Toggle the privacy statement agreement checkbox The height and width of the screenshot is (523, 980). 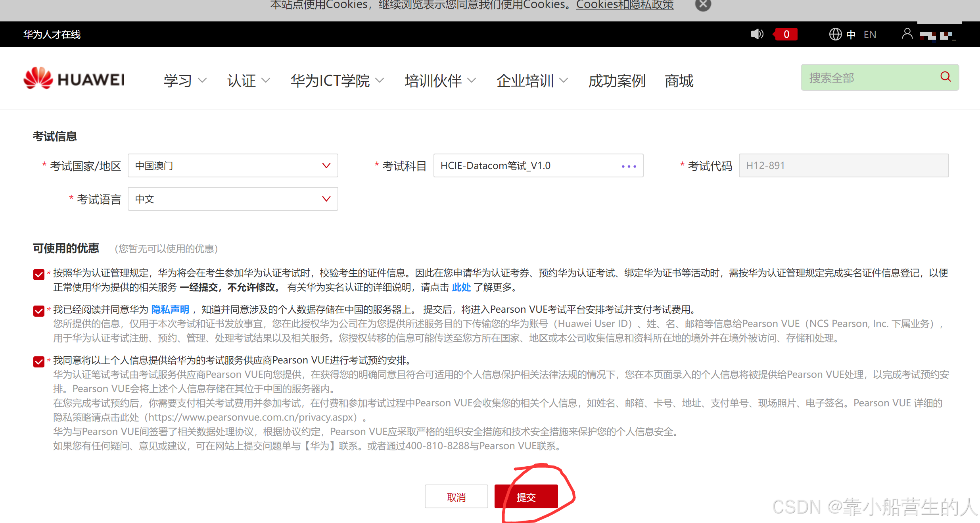pos(39,310)
